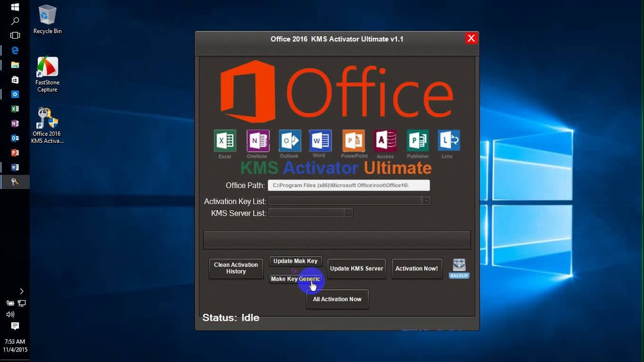
Task: Switch to Excel on the taskbar
Action: click(x=15, y=109)
